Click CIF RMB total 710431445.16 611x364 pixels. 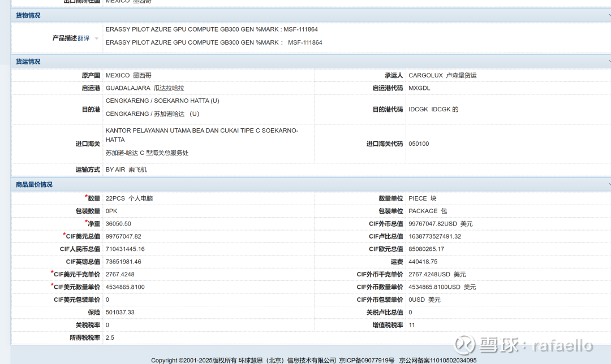coord(125,249)
